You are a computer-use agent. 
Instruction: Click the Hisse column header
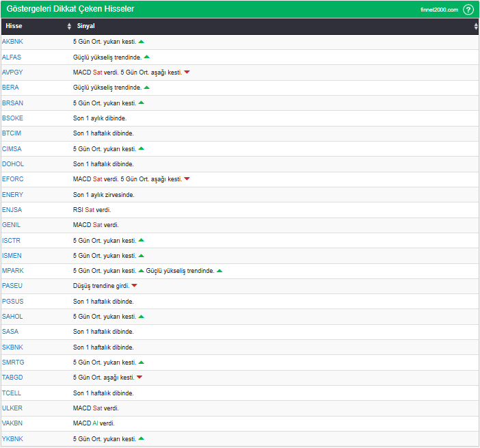14,26
